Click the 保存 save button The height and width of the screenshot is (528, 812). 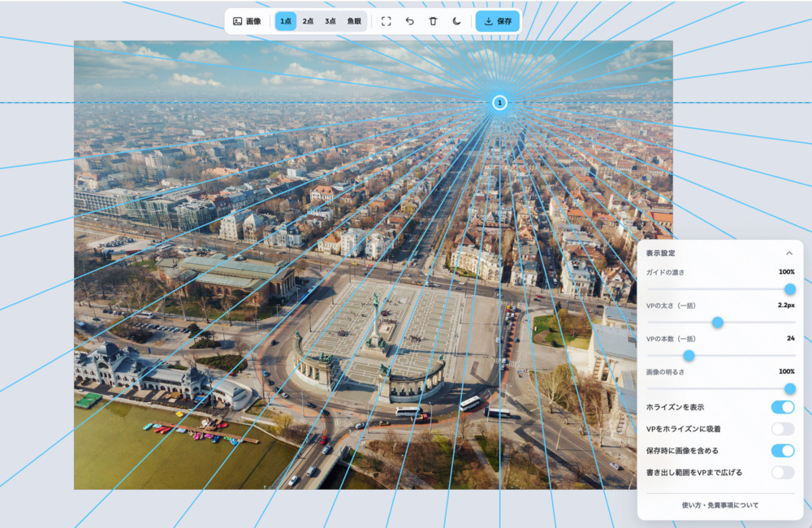click(x=498, y=21)
